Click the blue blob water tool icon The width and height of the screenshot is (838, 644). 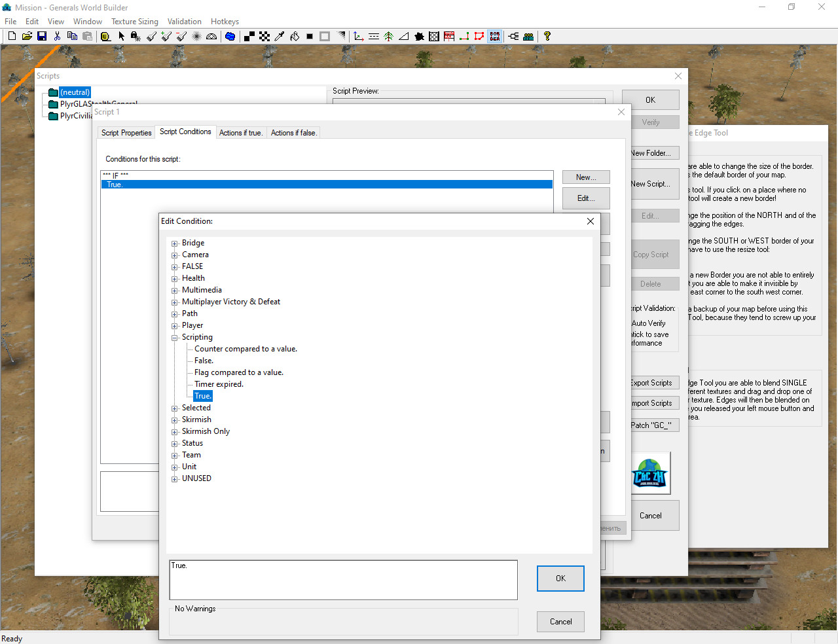tap(230, 37)
